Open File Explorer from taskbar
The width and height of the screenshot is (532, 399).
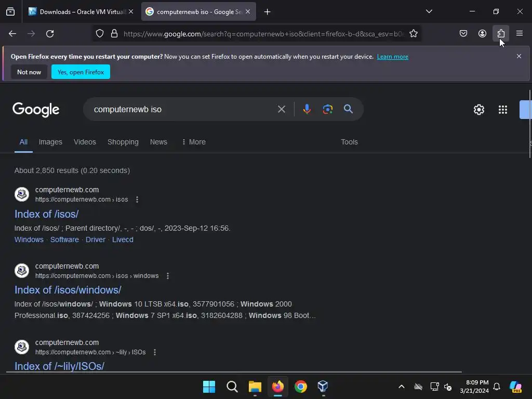[255, 387]
